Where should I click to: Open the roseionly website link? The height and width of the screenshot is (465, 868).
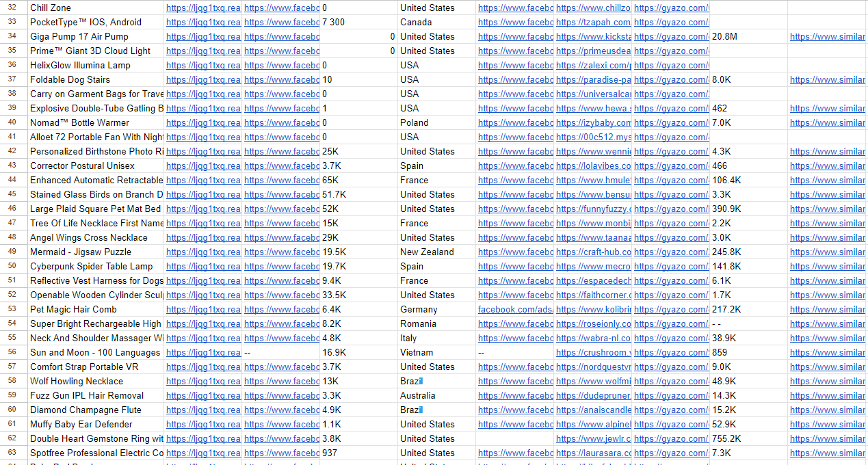(x=593, y=324)
